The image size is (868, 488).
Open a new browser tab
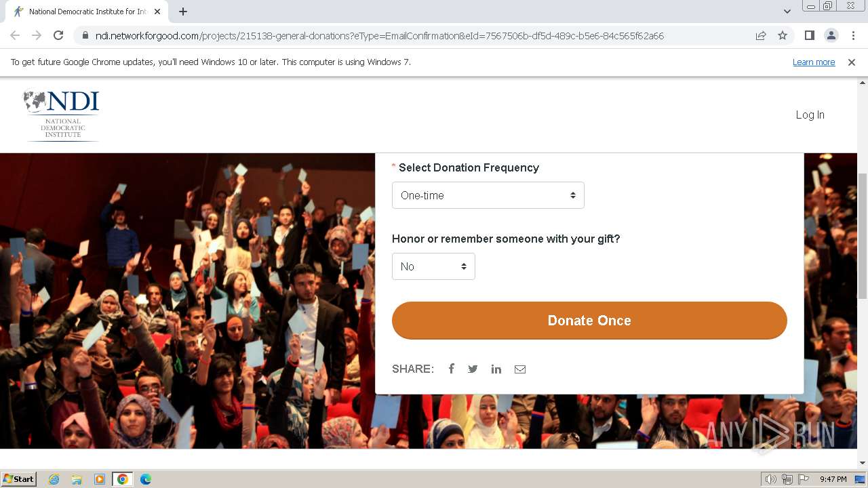click(x=183, y=12)
